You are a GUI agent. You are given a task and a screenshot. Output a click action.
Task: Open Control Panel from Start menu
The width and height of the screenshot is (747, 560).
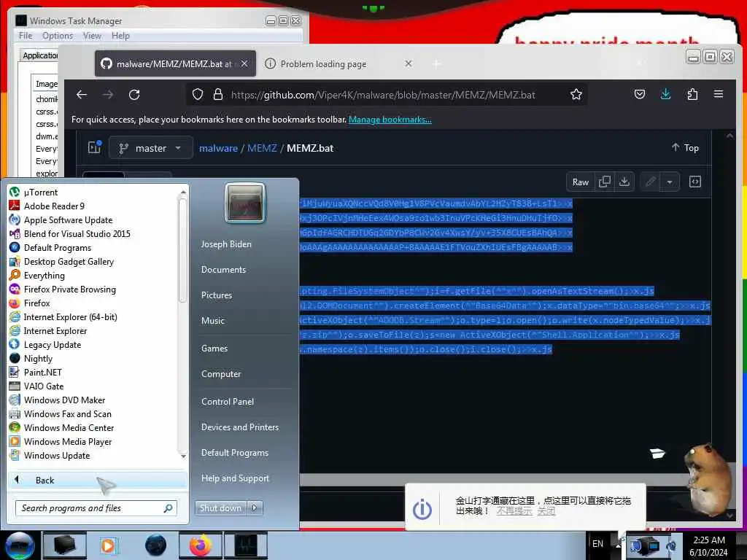pos(228,402)
